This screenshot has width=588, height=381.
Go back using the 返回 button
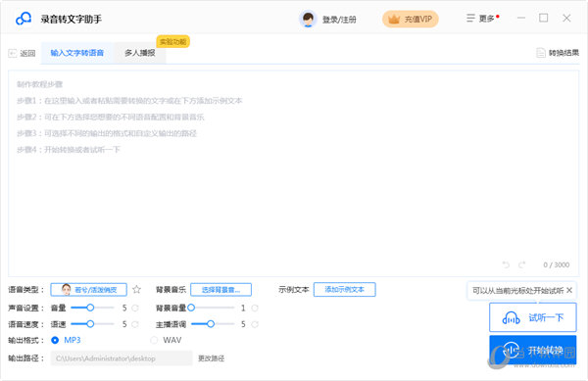[x=22, y=53]
